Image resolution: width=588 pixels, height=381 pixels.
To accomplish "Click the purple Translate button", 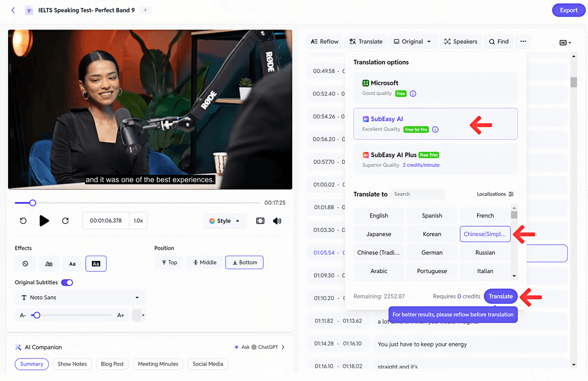I will coord(501,296).
